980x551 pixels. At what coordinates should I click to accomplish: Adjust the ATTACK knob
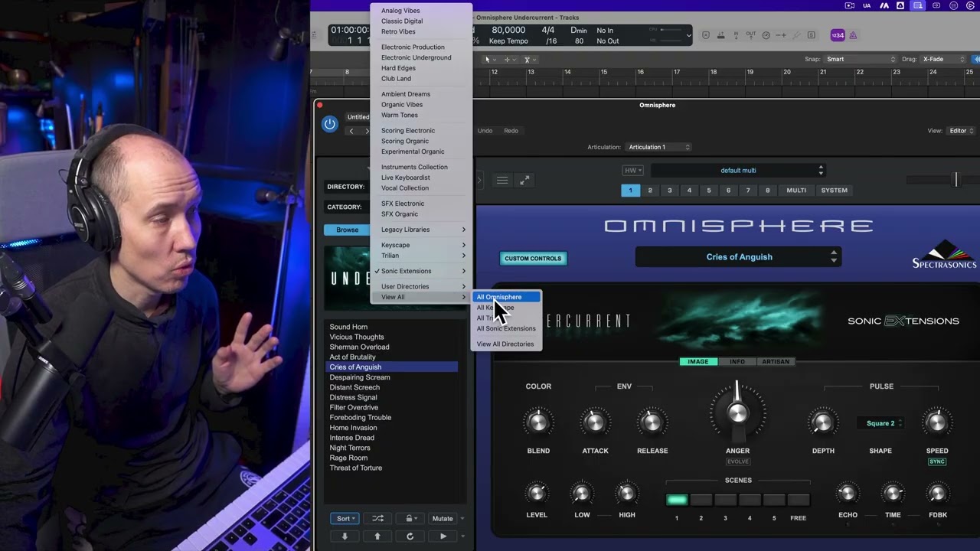click(595, 422)
